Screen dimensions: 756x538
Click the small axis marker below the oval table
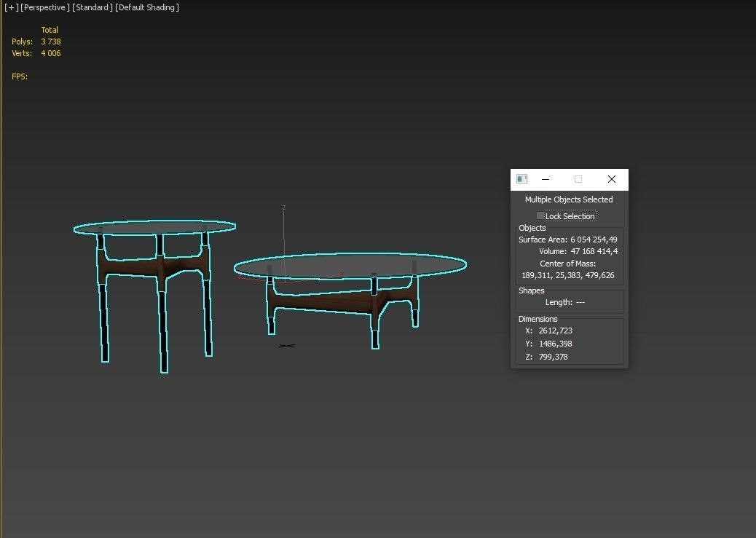click(286, 346)
